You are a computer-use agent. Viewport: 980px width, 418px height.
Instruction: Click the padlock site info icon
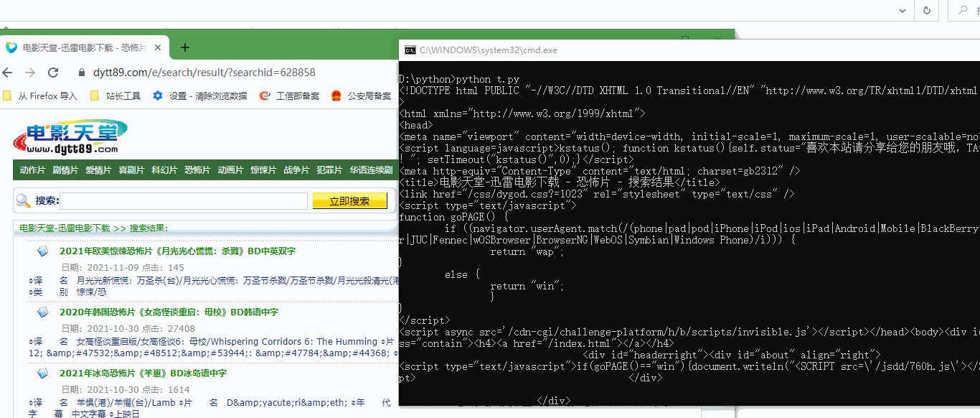(81, 73)
